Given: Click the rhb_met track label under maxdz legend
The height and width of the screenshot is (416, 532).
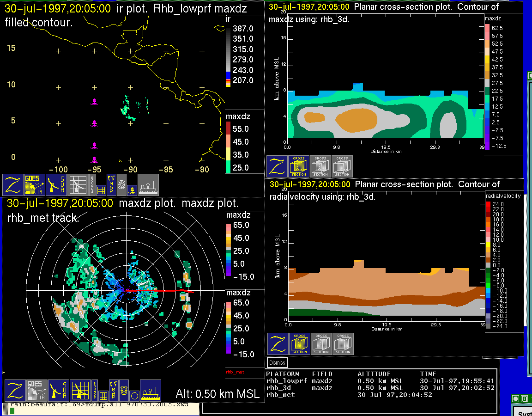Looking at the screenshot, I should coord(235,372).
